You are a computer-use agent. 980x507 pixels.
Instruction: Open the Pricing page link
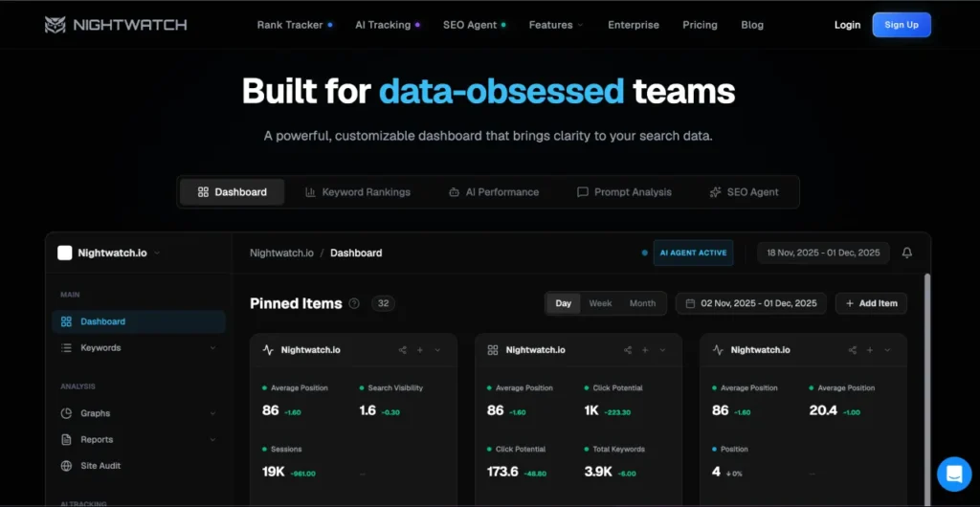(x=700, y=25)
